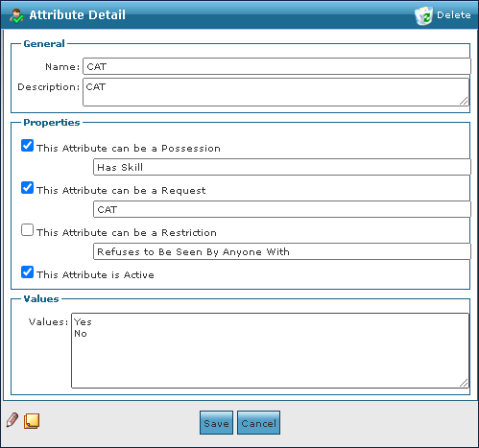This screenshot has height=448, width=479.
Task: Click the Delete recycle bin icon
Action: coord(424,15)
